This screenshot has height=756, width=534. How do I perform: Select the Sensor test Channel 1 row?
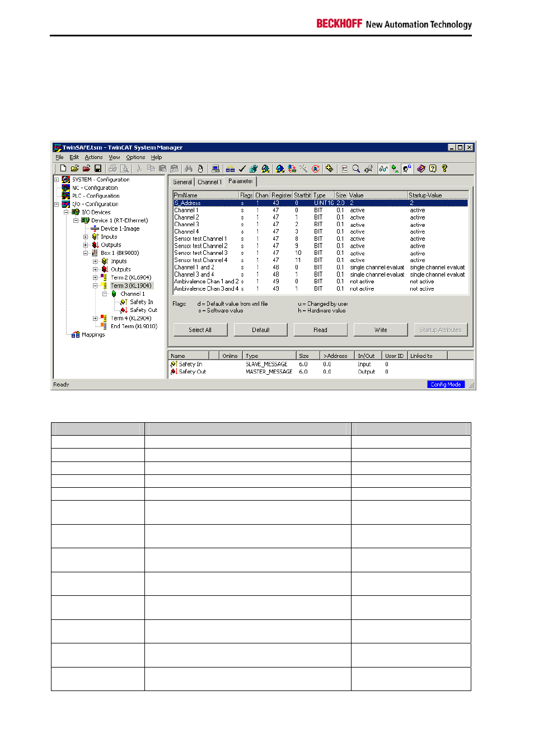click(320, 239)
